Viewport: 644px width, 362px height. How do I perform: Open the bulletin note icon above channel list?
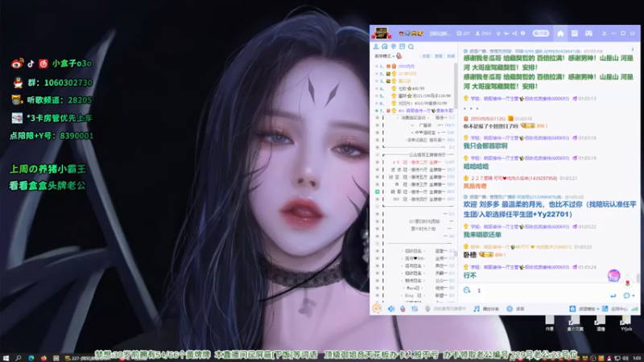(402, 47)
